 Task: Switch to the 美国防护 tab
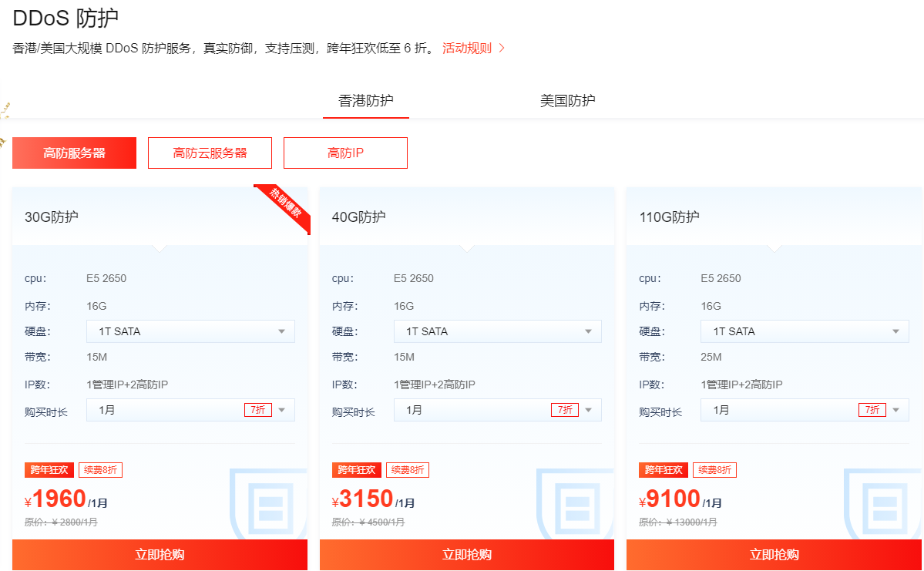pyautogui.click(x=567, y=101)
